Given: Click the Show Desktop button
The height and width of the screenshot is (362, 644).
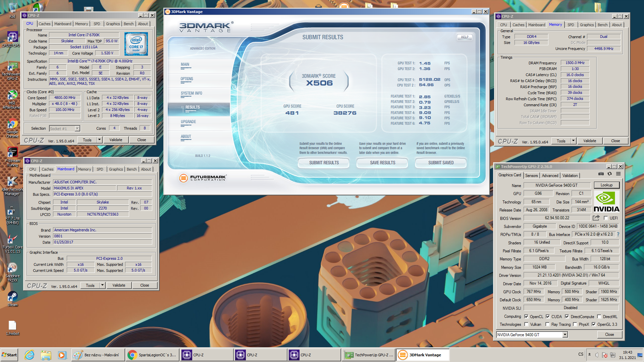Looking at the screenshot, I should tap(640, 355).
